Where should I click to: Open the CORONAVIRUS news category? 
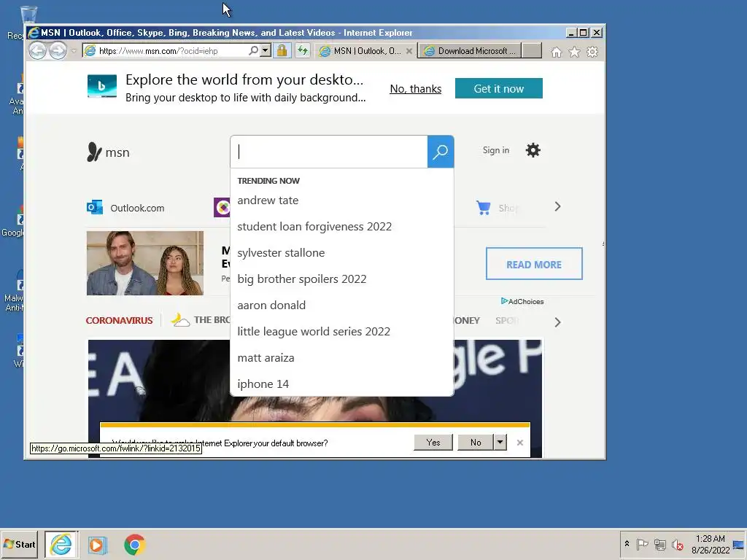click(119, 321)
